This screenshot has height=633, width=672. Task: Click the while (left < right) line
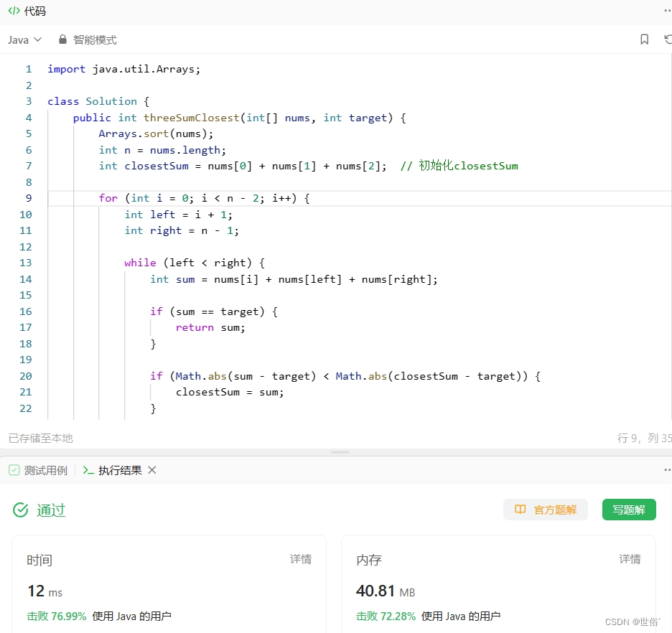[x=195, y=263]
